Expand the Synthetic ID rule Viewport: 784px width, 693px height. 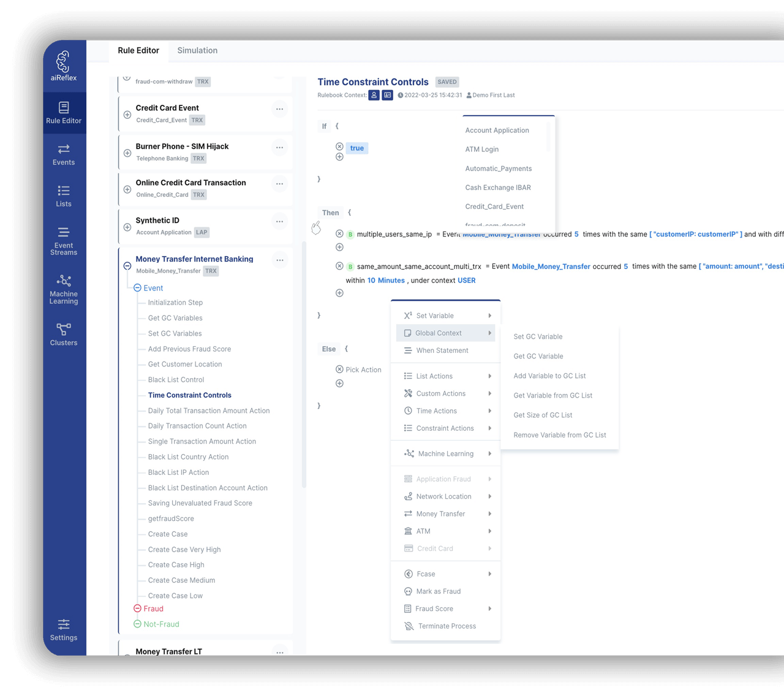point(127,227)
